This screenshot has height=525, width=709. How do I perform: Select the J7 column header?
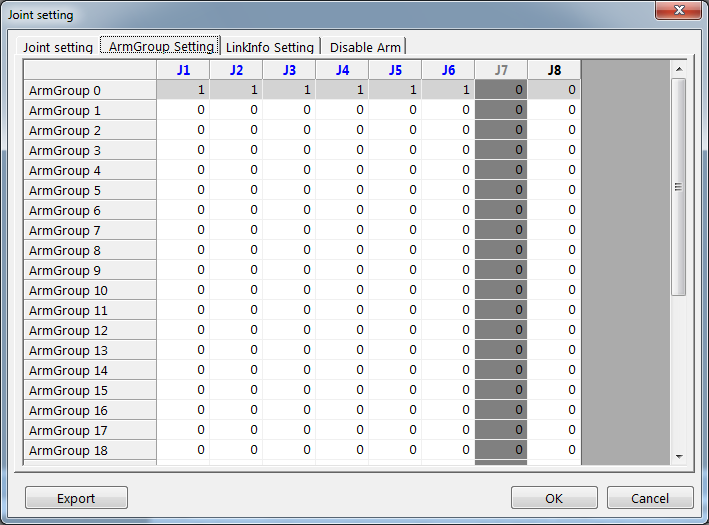pyautogui.click(x=501, y=70)
